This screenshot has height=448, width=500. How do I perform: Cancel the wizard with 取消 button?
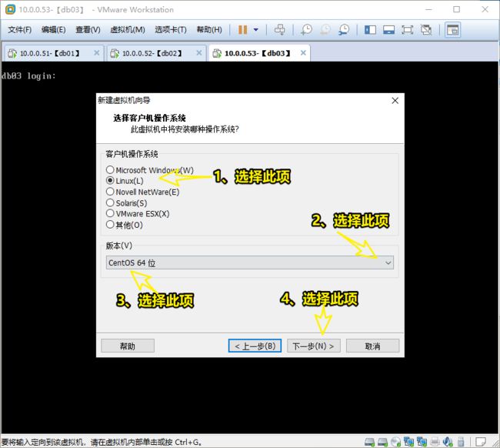pyautogui.click(x=372, y=346)
